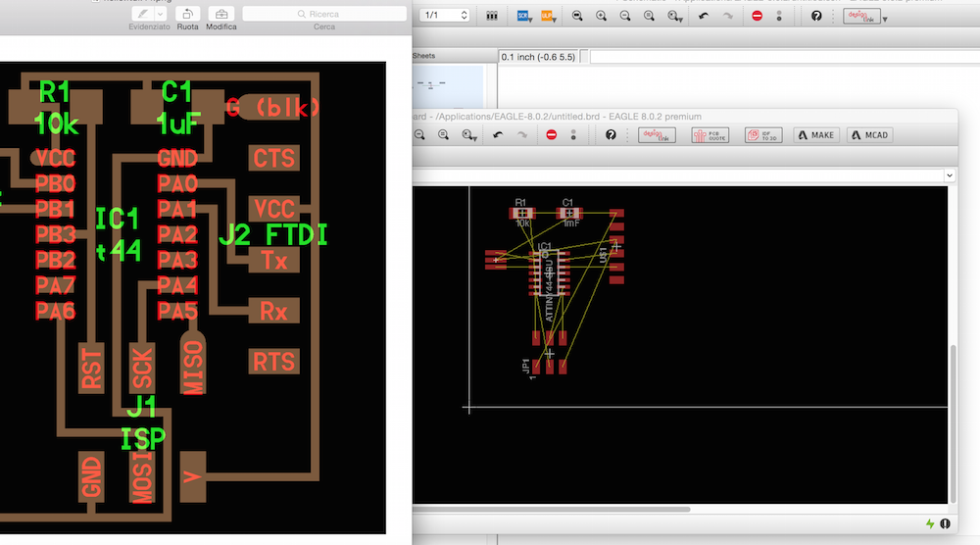Open the ULP icon in schematic window
Image resolution: width=980 pixels, height=545 pixels.
(548, 16)
